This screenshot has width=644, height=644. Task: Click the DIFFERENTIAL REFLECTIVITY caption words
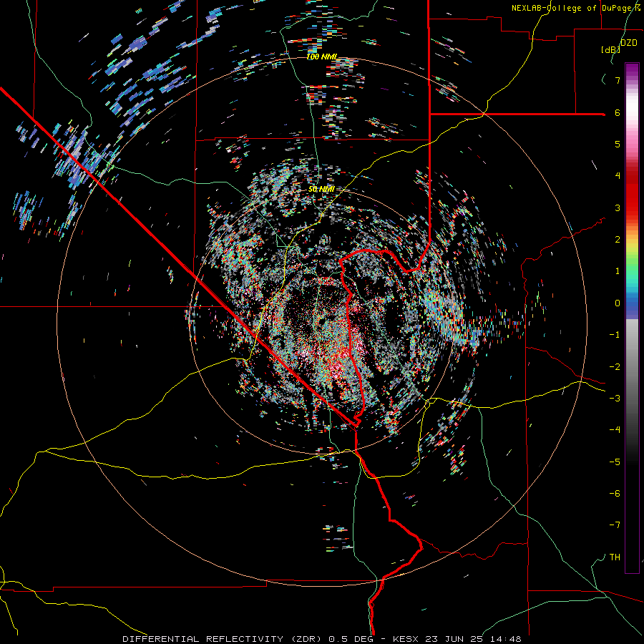[203, 639]
